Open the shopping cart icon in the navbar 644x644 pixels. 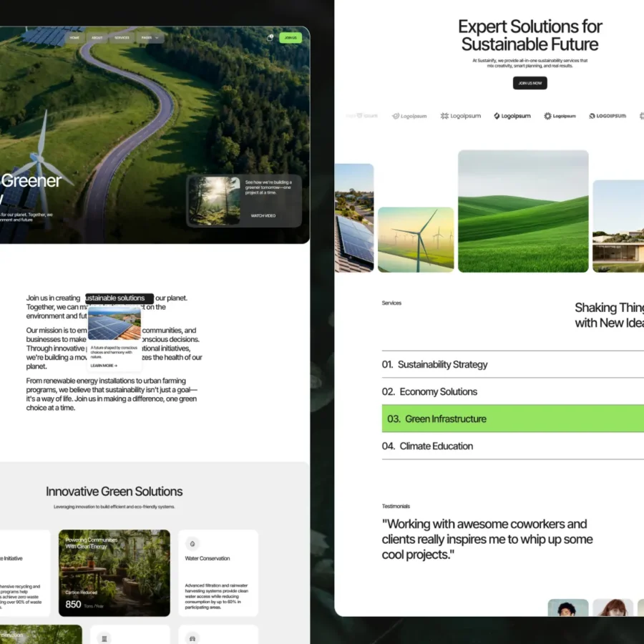270,38
